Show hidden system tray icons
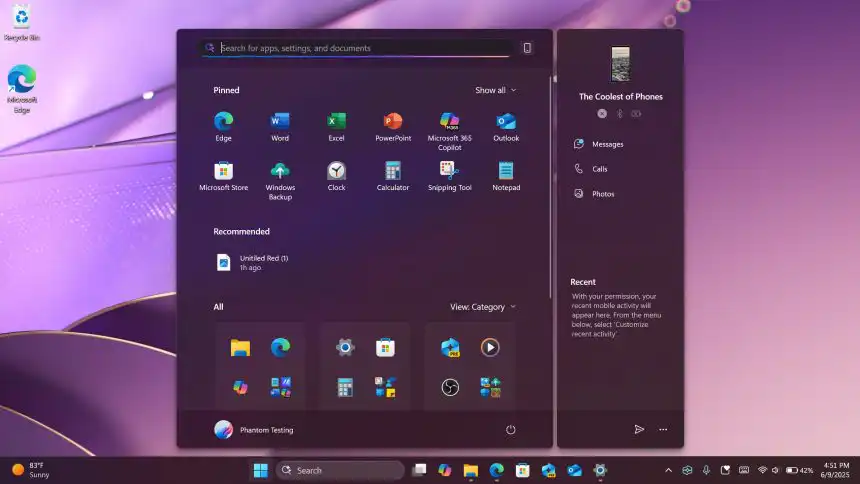860x484 pixels. click(668, 470)
